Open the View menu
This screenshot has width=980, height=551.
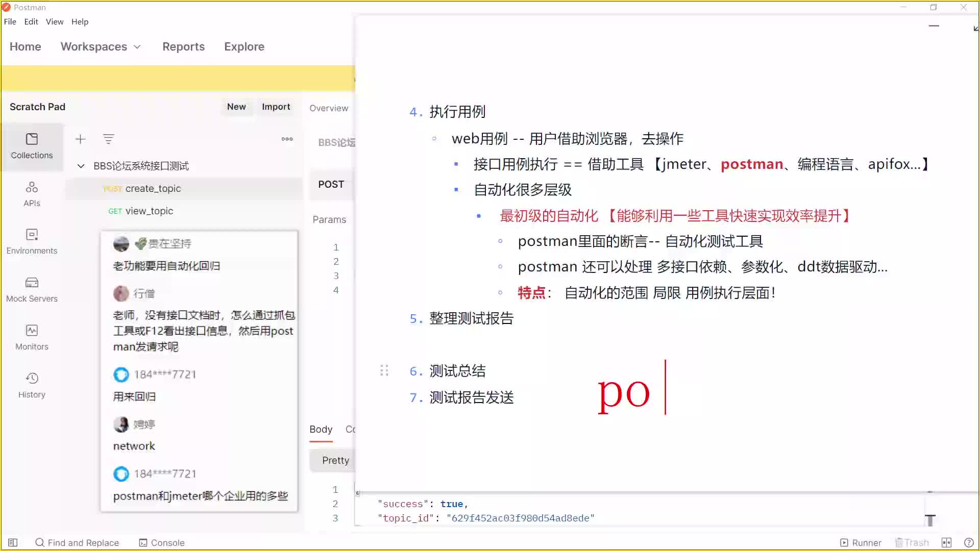coord(55,21)
